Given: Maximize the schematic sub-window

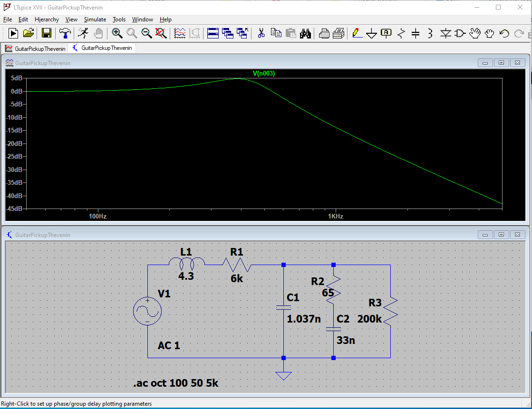Looking at the screenshot, I should click(501, 235).
